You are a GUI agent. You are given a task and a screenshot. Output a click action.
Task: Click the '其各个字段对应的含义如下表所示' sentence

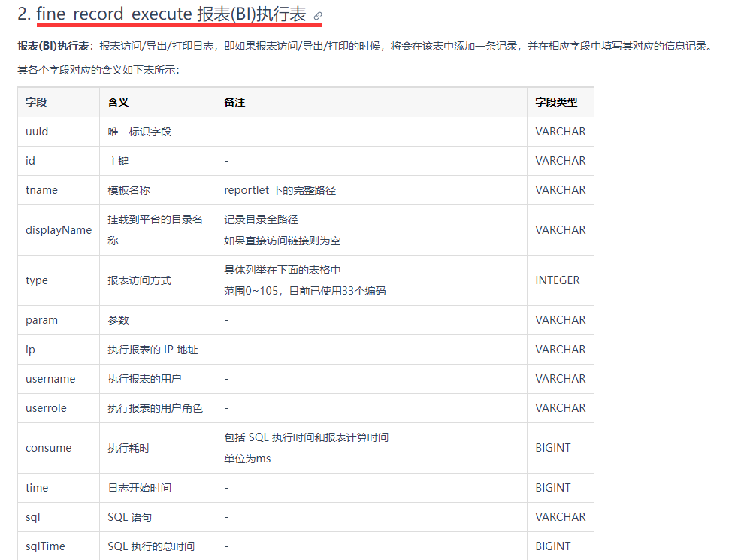[98, 70]
